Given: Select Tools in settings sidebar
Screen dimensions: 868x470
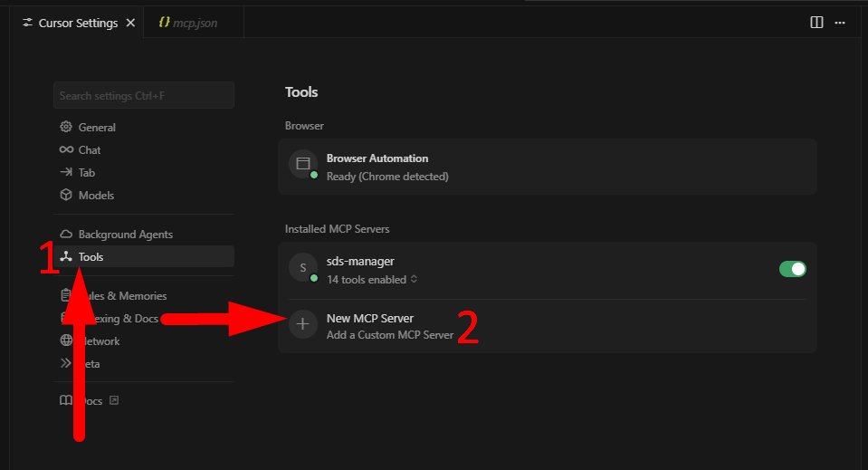Looking at the screenshot, I should tap(91, 257).
